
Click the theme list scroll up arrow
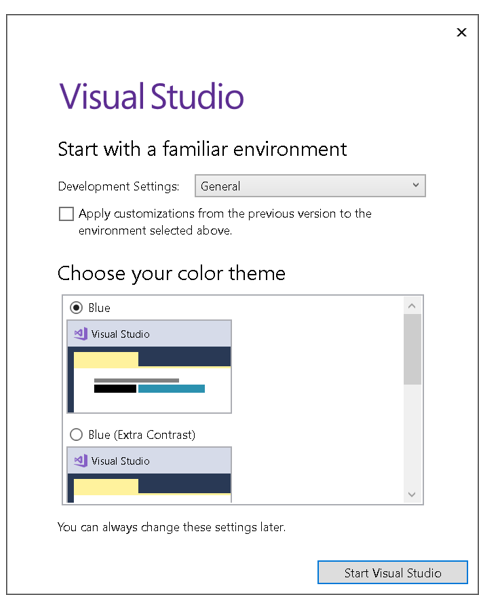412,306
